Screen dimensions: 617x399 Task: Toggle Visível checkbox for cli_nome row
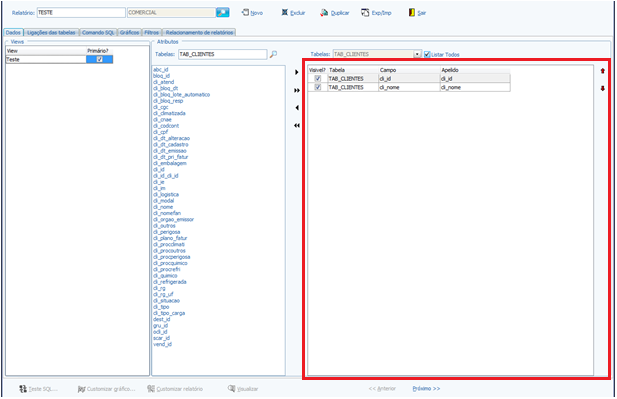coord(318,87)
